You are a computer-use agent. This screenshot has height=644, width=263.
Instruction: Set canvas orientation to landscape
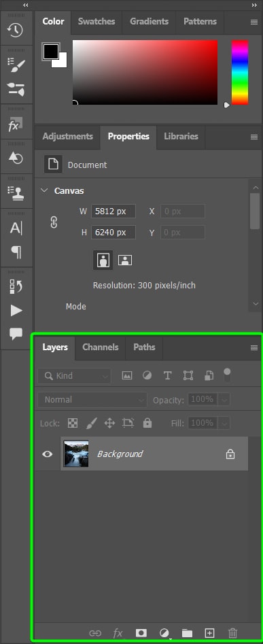(x=125, y=260)
